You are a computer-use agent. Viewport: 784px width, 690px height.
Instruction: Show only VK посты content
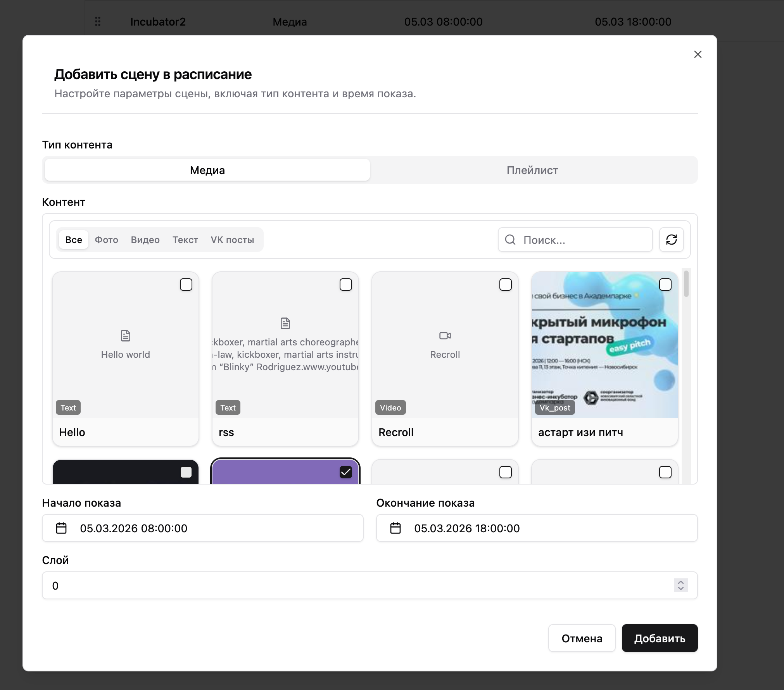coord(232,240)
